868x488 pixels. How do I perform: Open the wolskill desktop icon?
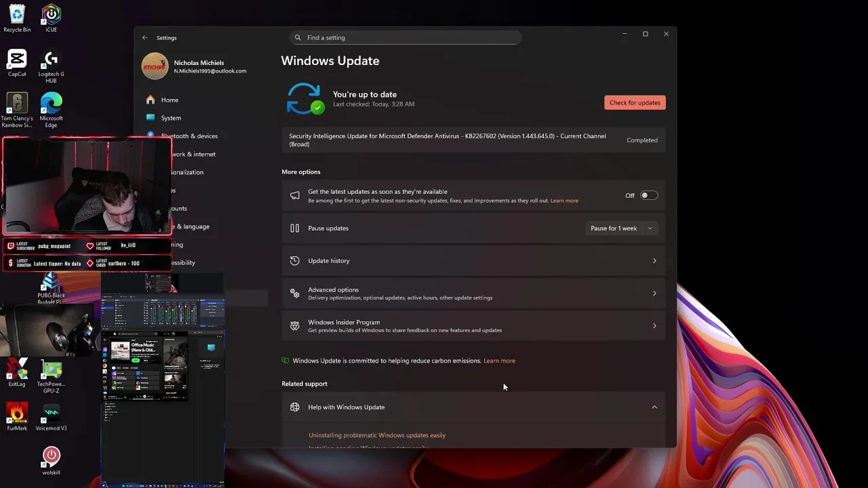(51, 461)
